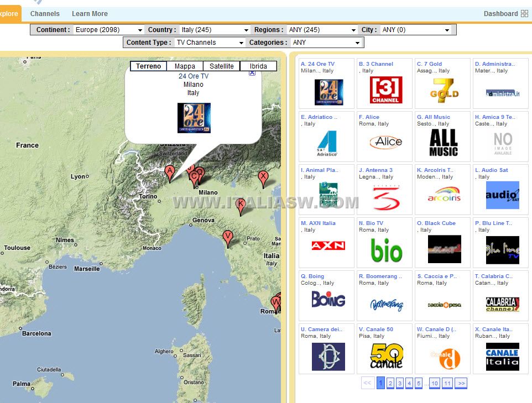Open the Blu Line TV logo
532x403 pixels.
coord(503,250)
